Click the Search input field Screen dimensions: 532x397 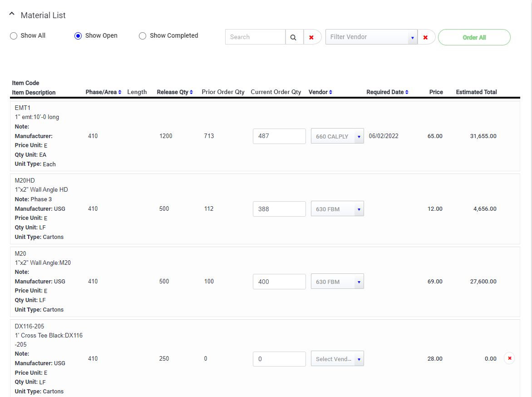(255, 37)
